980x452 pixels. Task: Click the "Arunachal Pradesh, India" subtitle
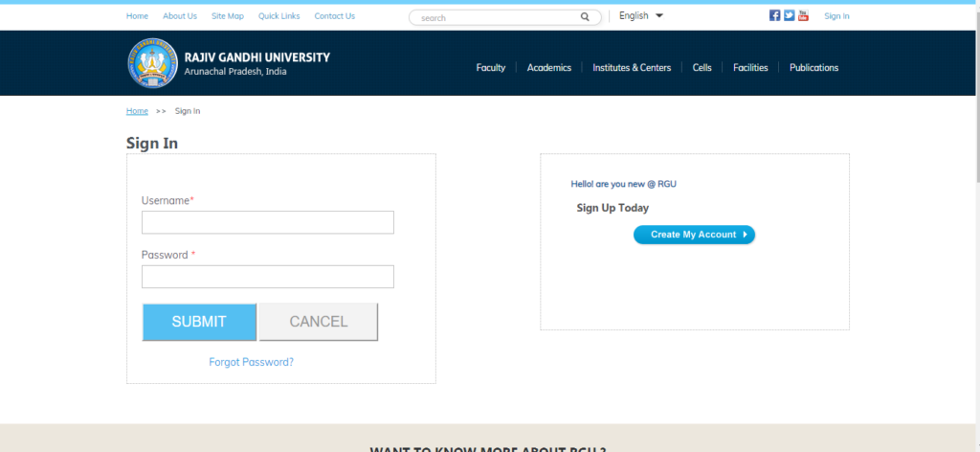[x=235, y=72]
